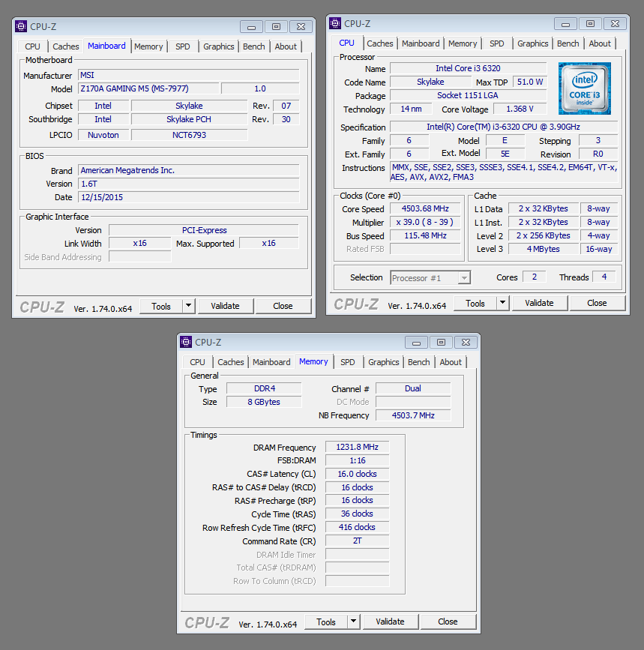
Task: Open Mainboard tab in the CPU window
Action: 421,43
